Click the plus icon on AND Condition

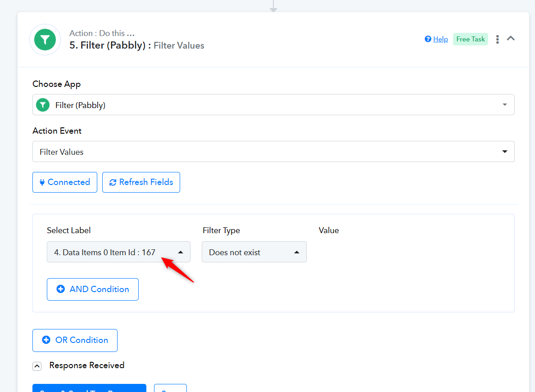[x=60, y=289]
